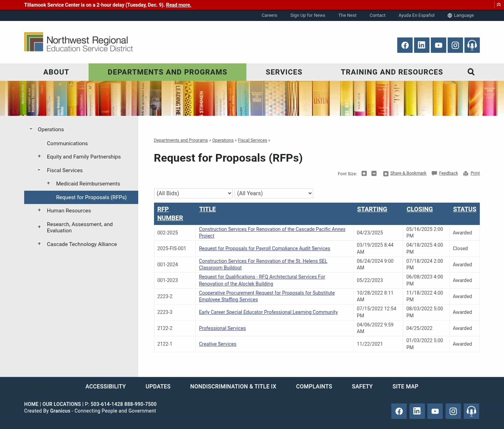Open Training and Resources menu
This screenshot has height=429, width=504.
tap(392, 72)
